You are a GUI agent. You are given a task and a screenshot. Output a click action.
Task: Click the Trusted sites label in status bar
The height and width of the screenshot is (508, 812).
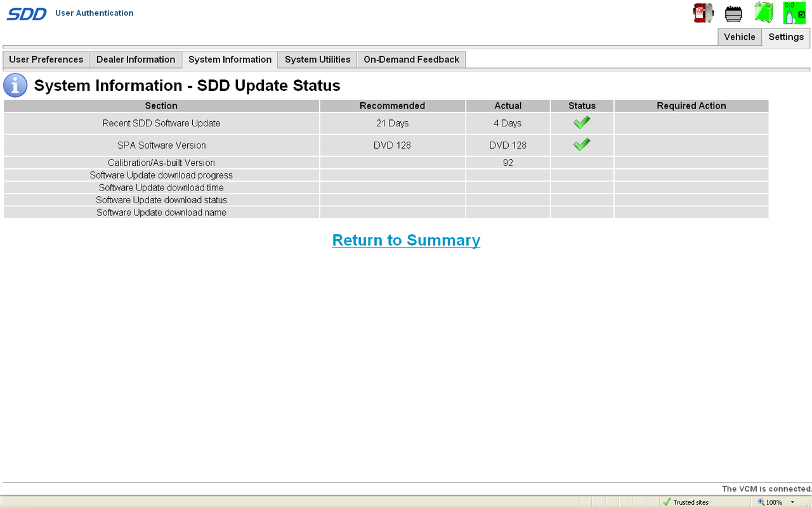(x=691, y=502)
